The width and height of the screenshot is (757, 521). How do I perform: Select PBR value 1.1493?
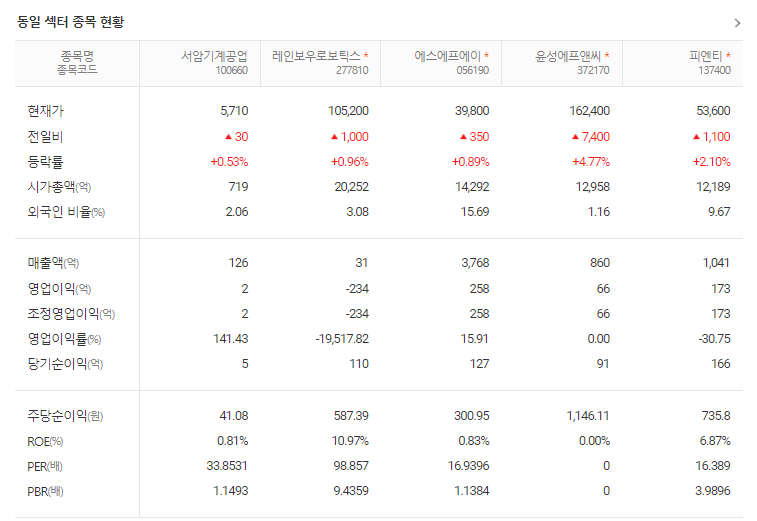tap(231, 491)
